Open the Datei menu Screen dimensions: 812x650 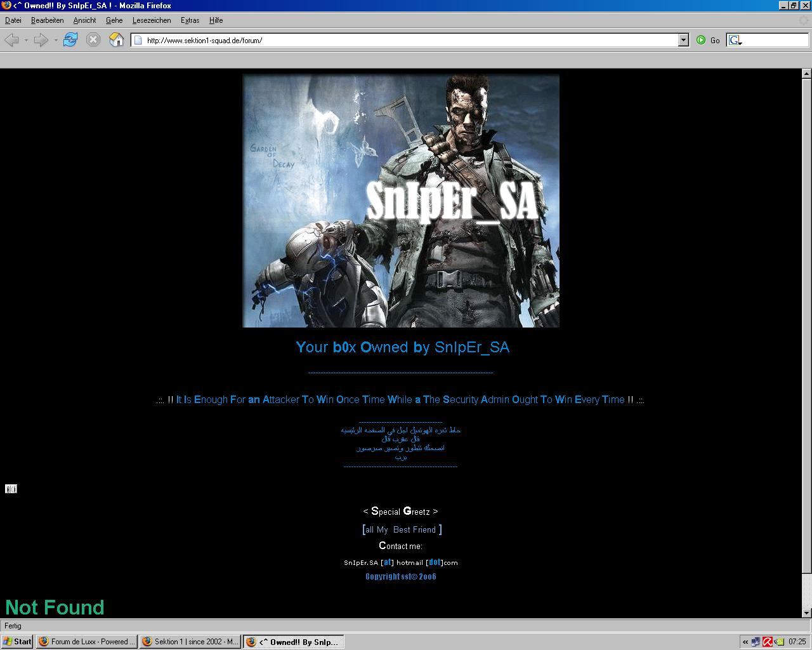tap(13, 20)
